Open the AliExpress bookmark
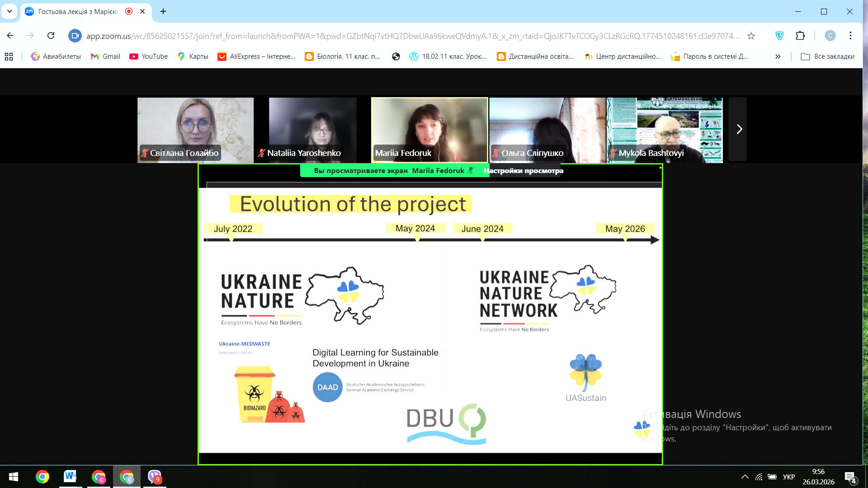 [x=256, y=56]
